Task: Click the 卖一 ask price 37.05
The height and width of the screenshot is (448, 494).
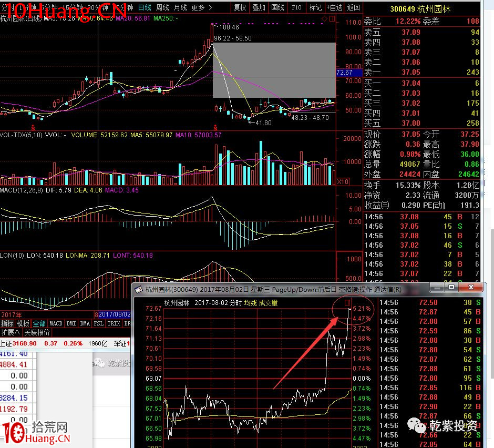Action: (411, 72)
